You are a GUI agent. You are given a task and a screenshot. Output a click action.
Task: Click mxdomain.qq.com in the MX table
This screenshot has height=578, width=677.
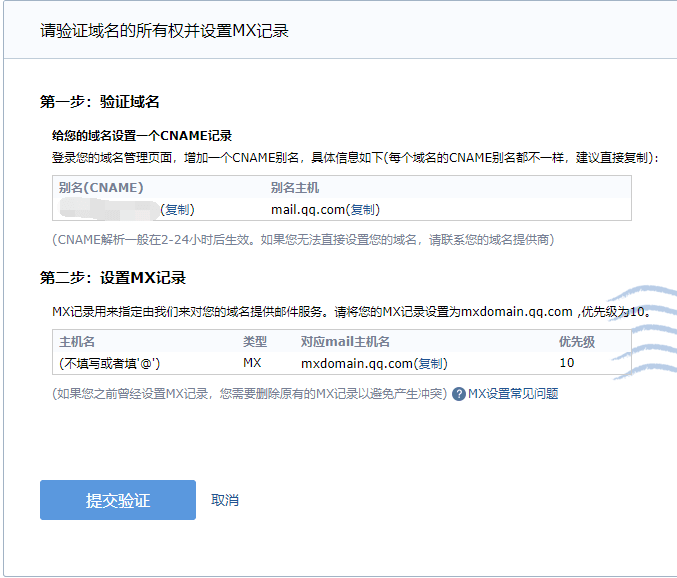(357, 363)
